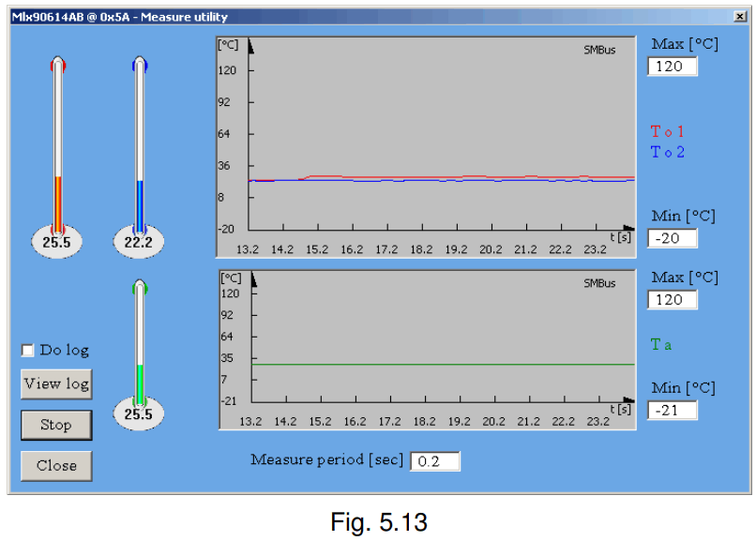Viewport: 756px width, 541px height.
Task: Enable the Do log checkbox
Action: [28, 351]
